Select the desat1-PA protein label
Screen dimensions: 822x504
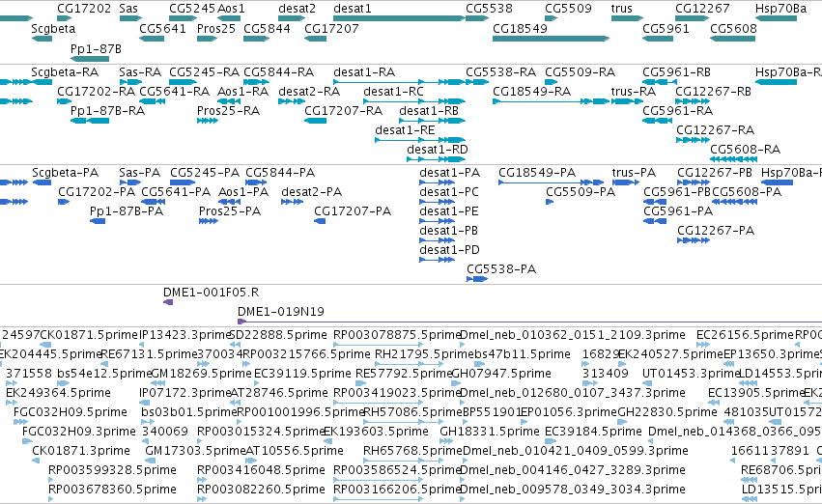coord(450,173)
